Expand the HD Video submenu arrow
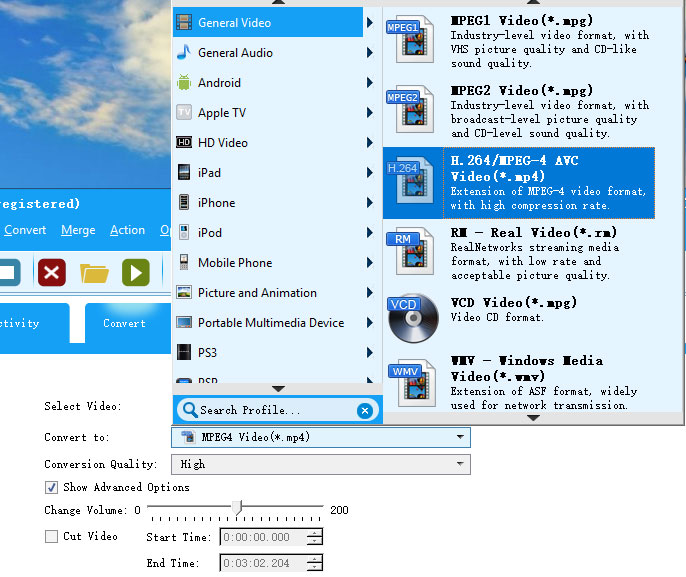This screenshot has width=686, height=577. pos(370,142)
